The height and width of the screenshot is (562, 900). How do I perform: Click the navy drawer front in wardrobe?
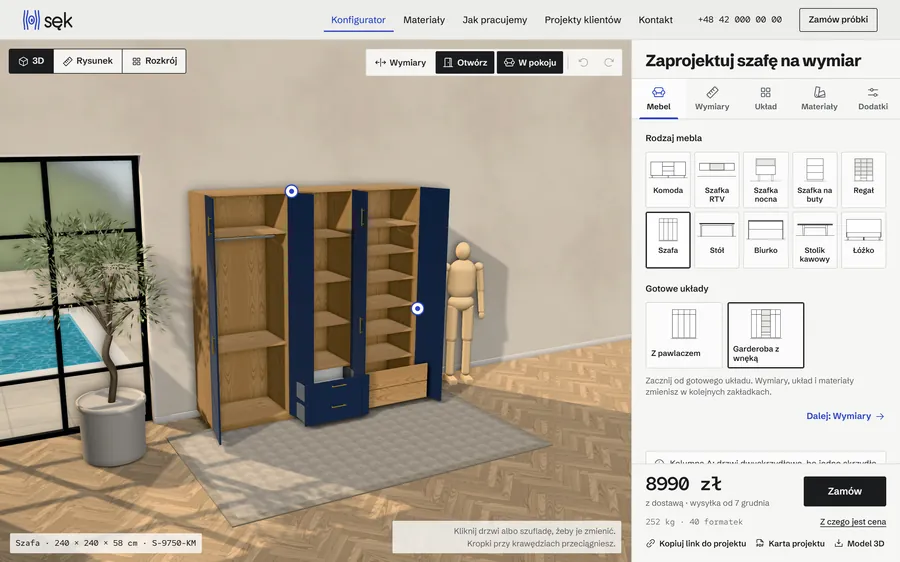point(336,399)
